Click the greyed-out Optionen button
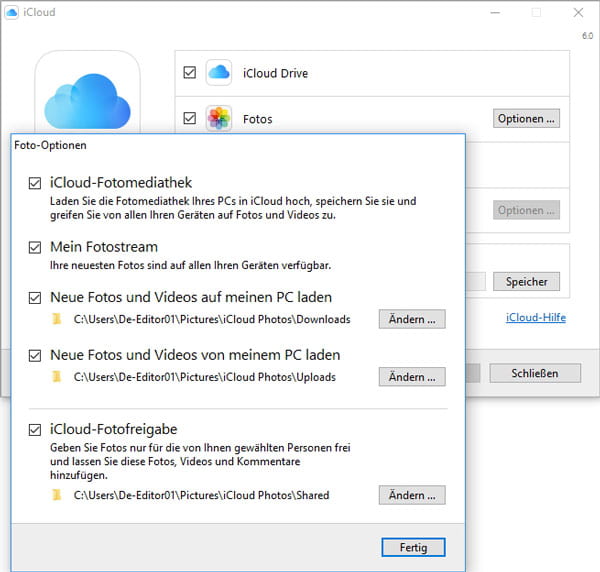This screenshot has height=572, width=600. coord(526,210)
